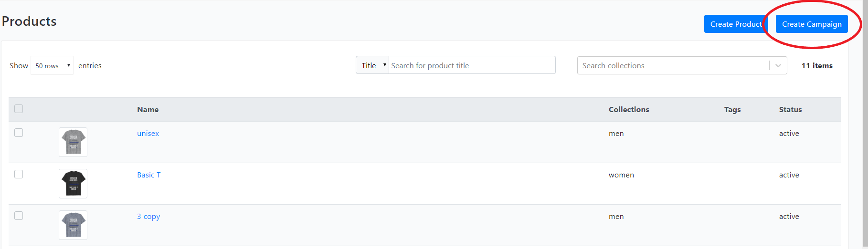
Task: Click the black Basic T shirt thumbnail
Action: [x=73, y=184]
